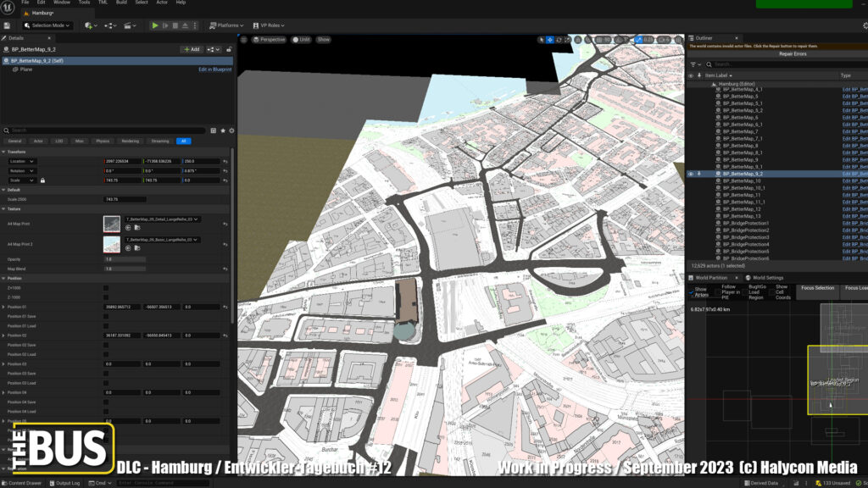Open the Outliner filter options icon

[693, 64]
